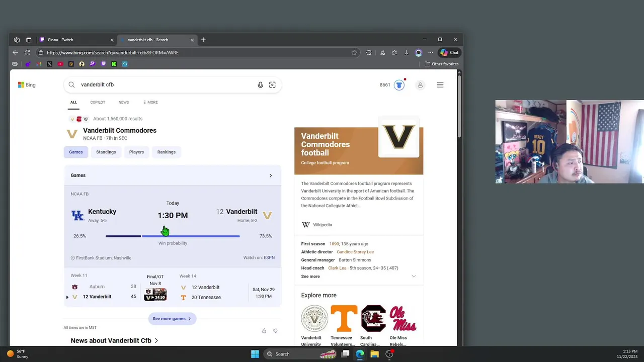Open the ESPN watch link
644x362 pixels.
(269, 257)
